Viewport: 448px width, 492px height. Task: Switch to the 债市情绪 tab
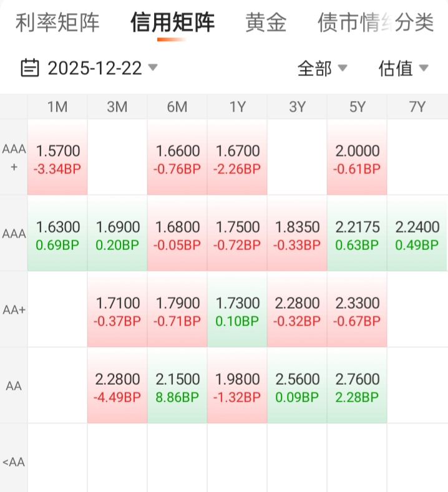click(346, 23)
